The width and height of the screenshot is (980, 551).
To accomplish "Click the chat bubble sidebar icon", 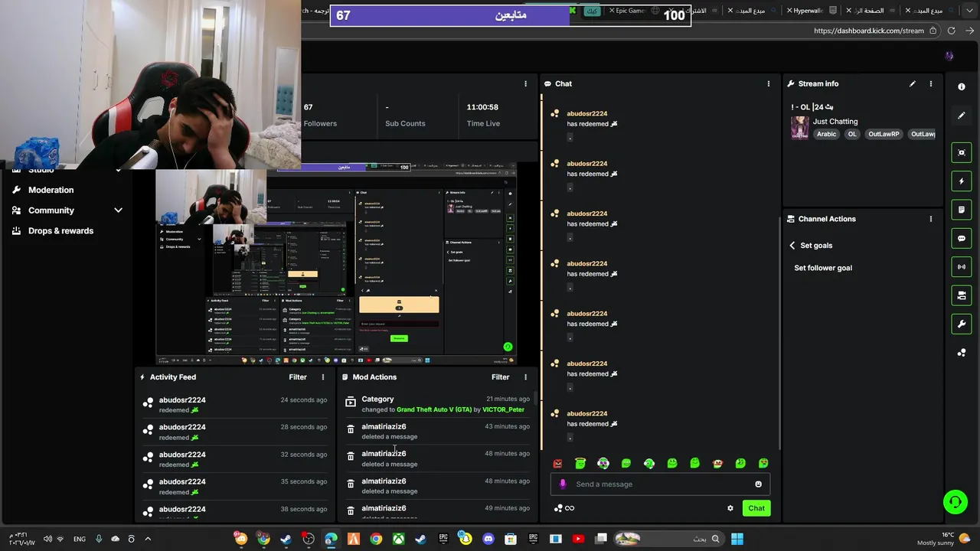I will click(962, 239).
